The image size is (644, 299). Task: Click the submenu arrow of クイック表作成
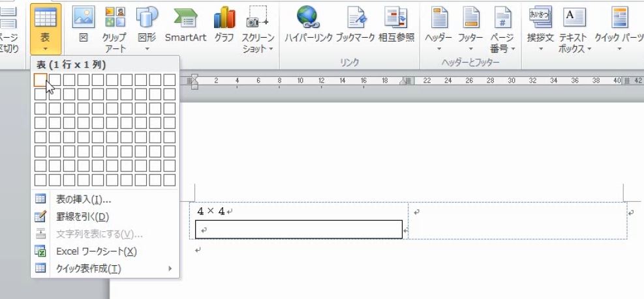pos(170,269)
